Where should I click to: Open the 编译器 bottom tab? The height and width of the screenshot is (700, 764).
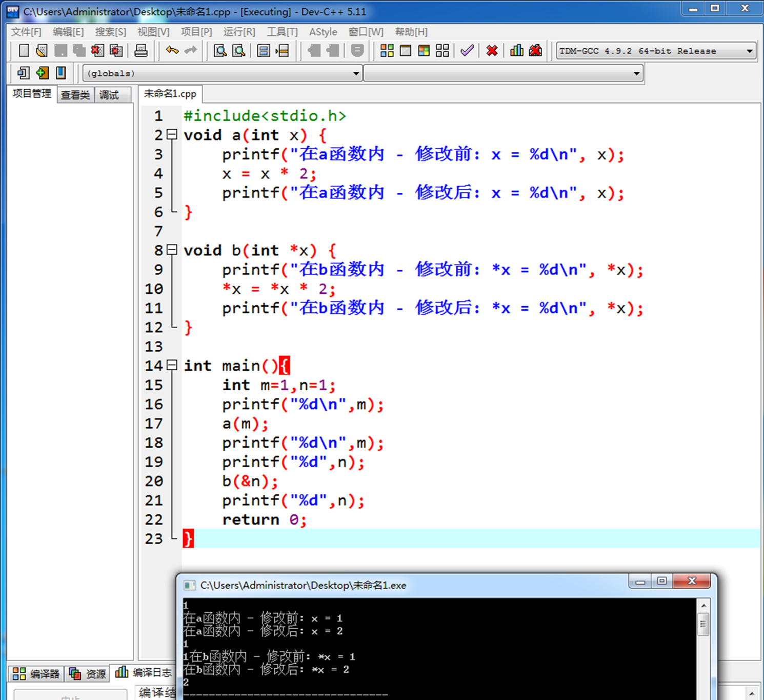[36, 673]
